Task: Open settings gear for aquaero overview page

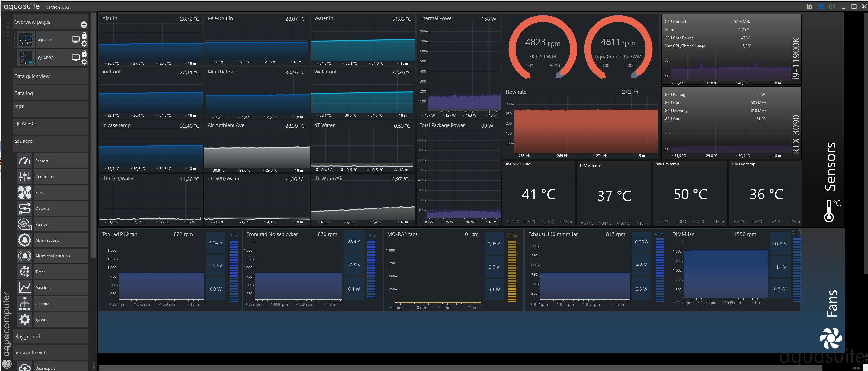Action: (84, 44)
